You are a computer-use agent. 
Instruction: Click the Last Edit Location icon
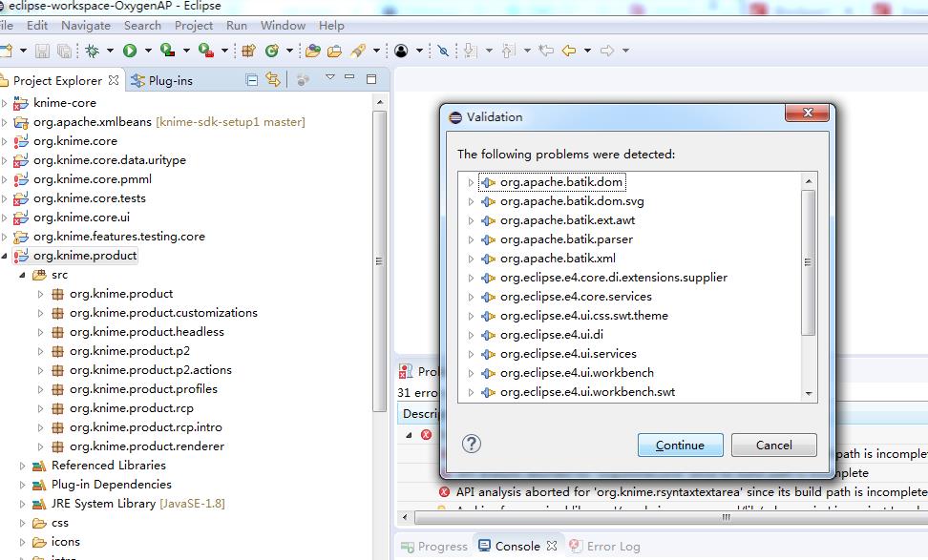tap(546, 51)
